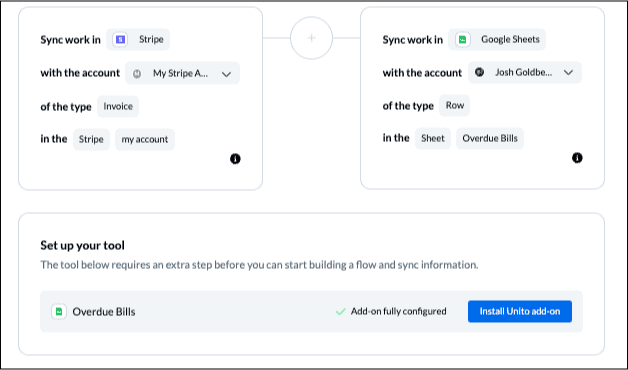Viewport: 628px width, 370px height.
Task: Click the Google Sheets logo icon
Action: coord(463,40)
